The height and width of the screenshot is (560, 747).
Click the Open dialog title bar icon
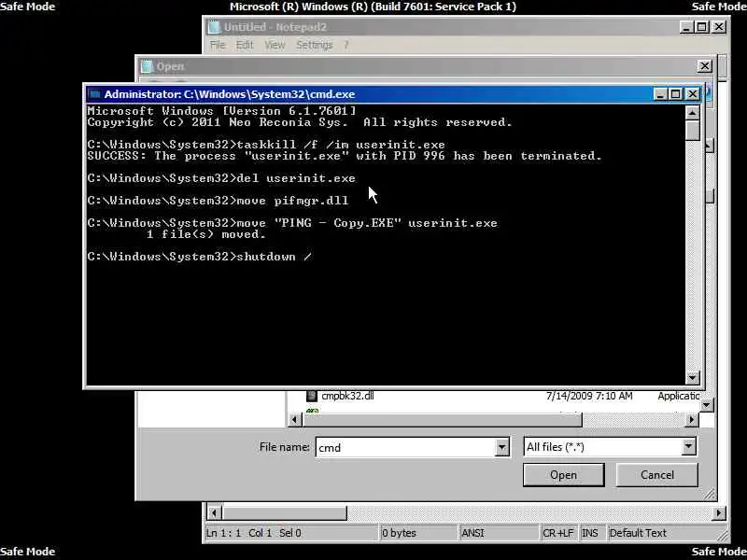click(x=148, y=66)
